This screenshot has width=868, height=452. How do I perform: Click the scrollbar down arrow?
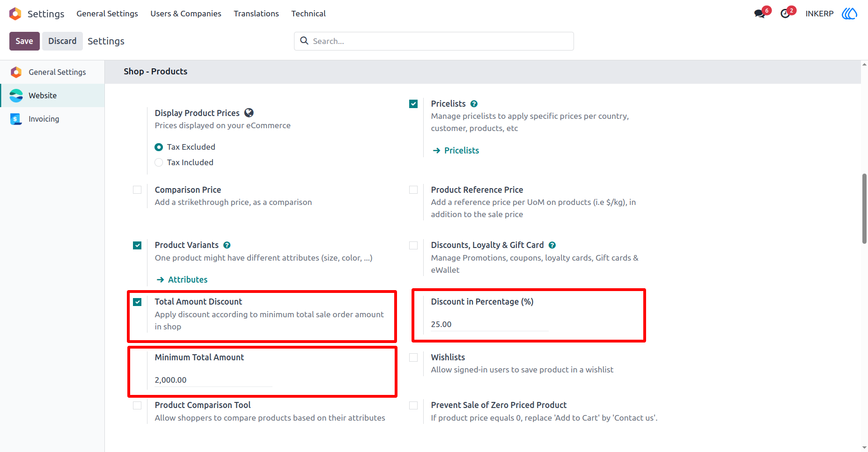[x=864, y=448]
